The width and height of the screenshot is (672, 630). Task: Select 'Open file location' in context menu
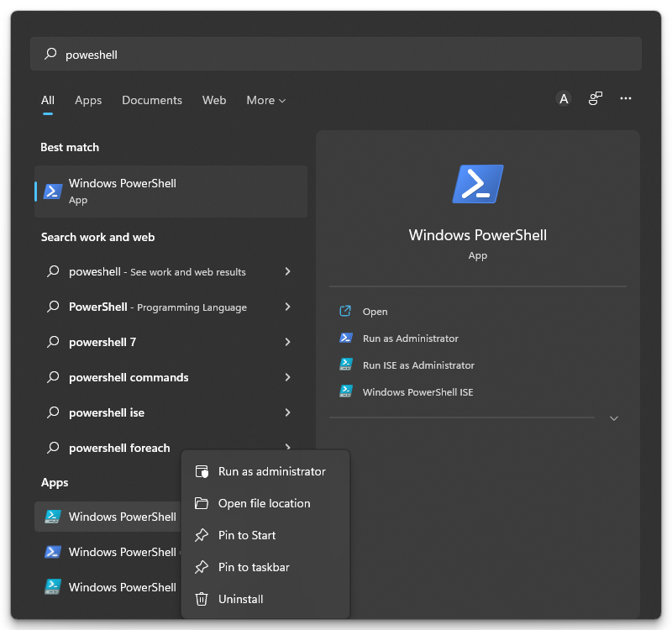pos(265,503)
